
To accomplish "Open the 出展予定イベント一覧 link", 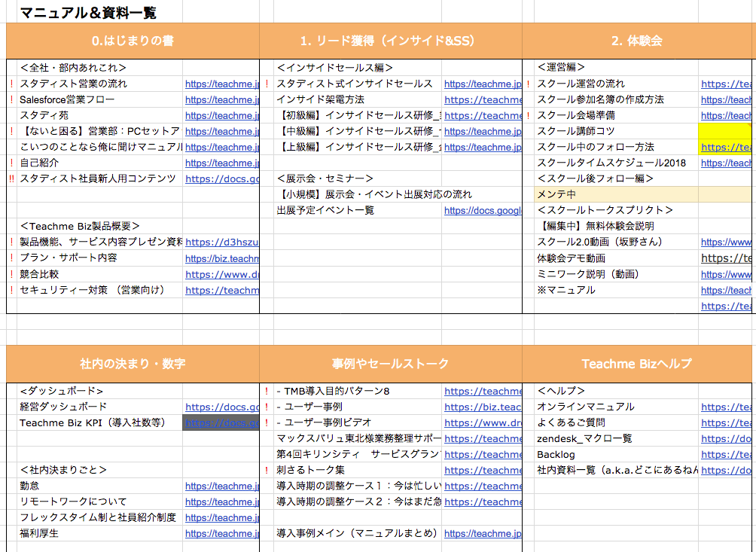I will (x=483, y=210).
